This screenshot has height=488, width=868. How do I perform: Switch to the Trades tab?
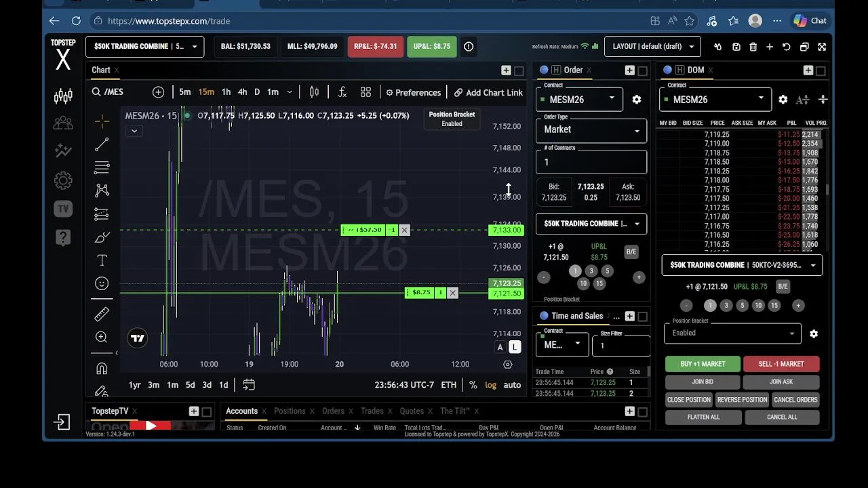[x=372, y=411]
